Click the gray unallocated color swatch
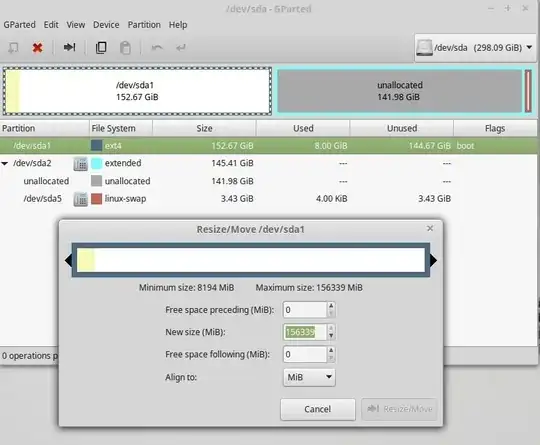The image size is (540, 445). coord(96,181)
